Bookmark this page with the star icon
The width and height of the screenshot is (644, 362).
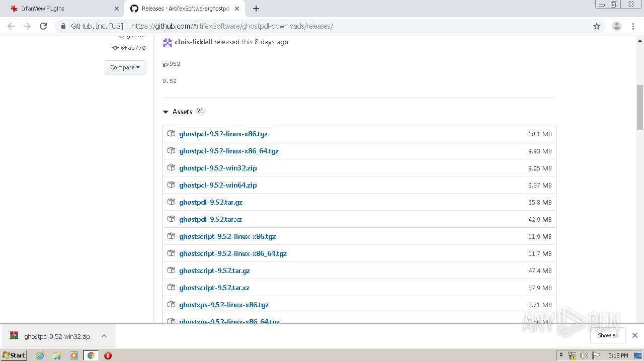[597, 26]
